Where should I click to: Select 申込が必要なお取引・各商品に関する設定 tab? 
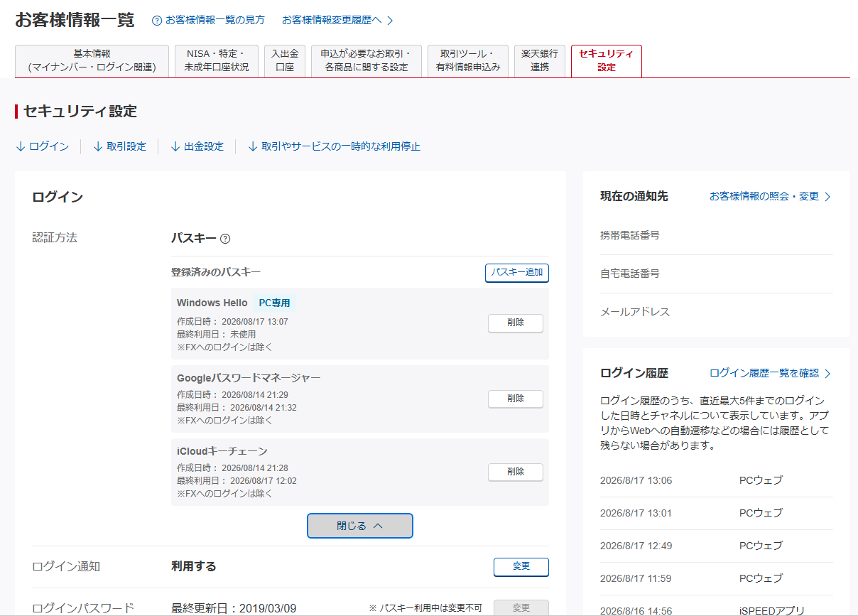click(x=366, y=61)
